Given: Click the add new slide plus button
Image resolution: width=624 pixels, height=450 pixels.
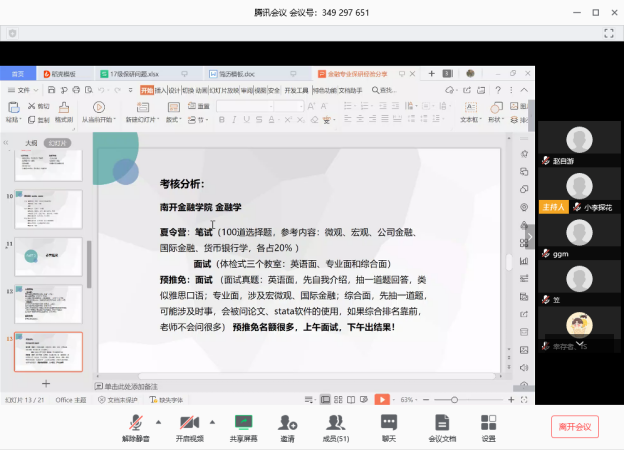Looking at the screenshot, I should [45, 383].
